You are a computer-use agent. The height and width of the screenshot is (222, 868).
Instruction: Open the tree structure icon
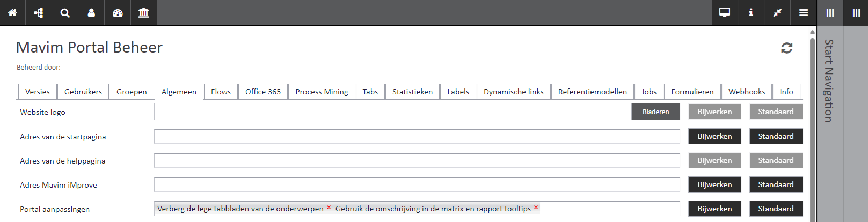pos(39,13)
